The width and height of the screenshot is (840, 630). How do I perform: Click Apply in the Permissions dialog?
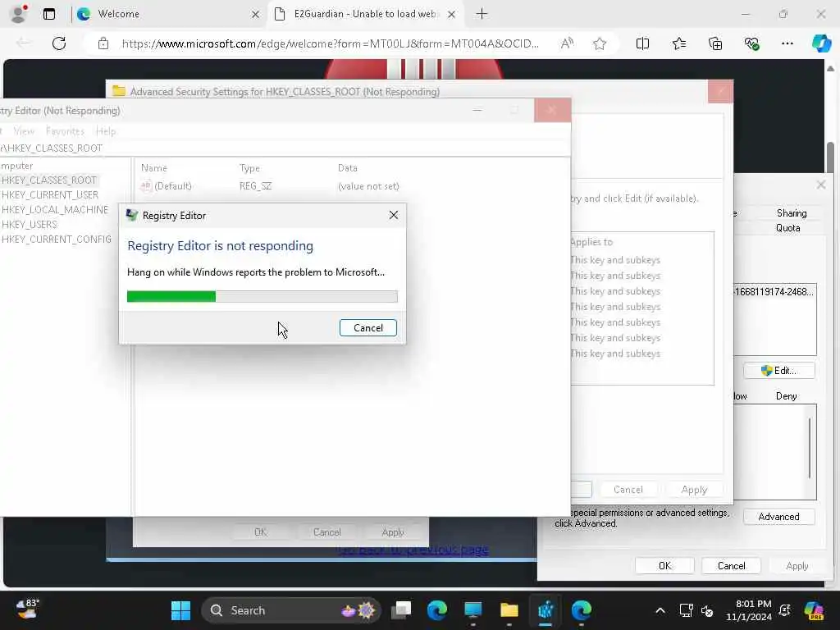(x=797, y=566)
